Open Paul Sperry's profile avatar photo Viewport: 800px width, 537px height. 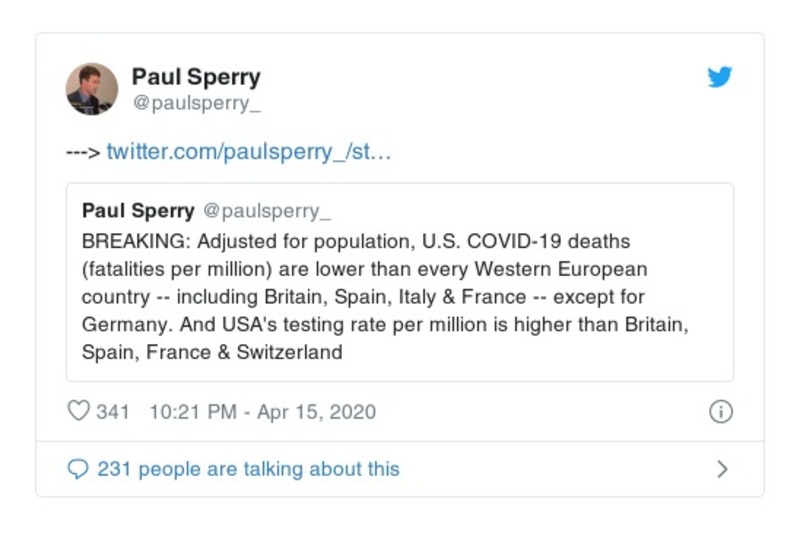[x=92, y=89]
